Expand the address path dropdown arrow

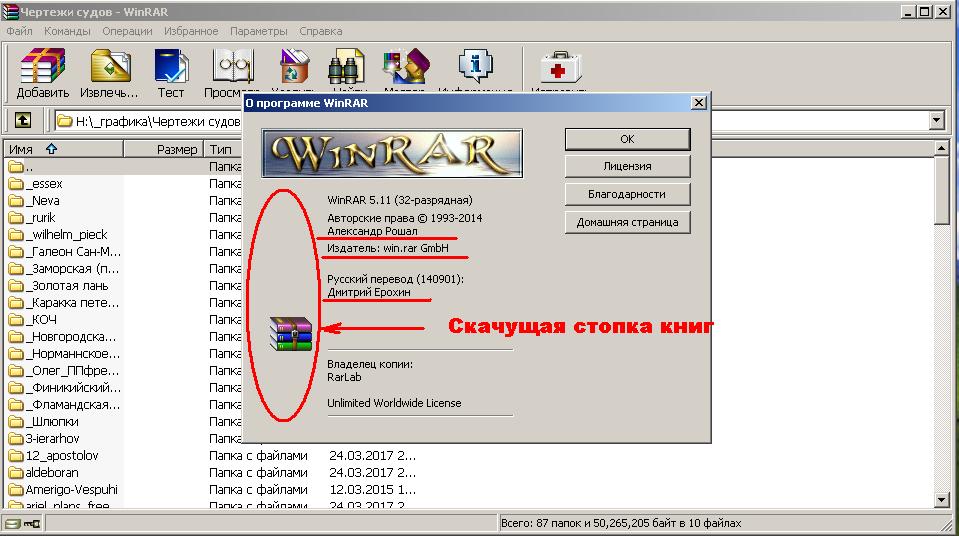pos(936,121)
